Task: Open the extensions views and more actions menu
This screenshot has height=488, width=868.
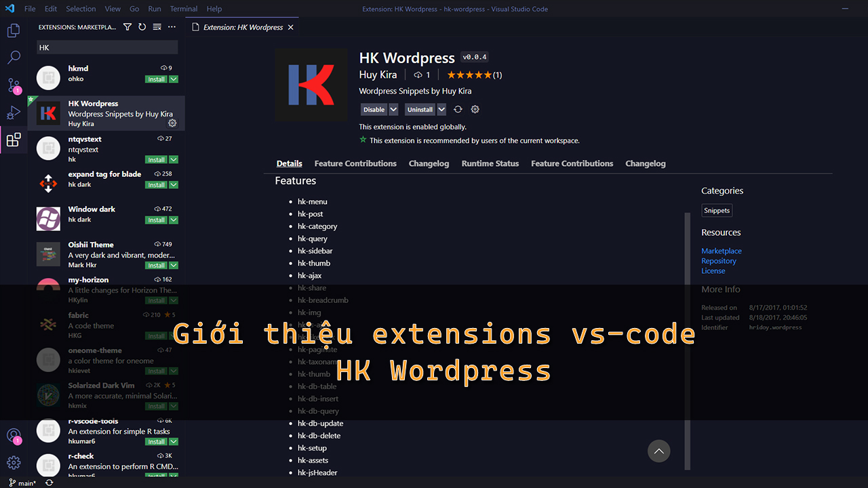Action: (172, 27)
